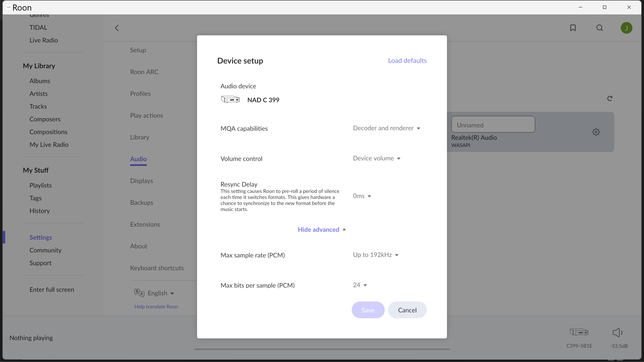Open the Displays settings tab

(142, 181)
